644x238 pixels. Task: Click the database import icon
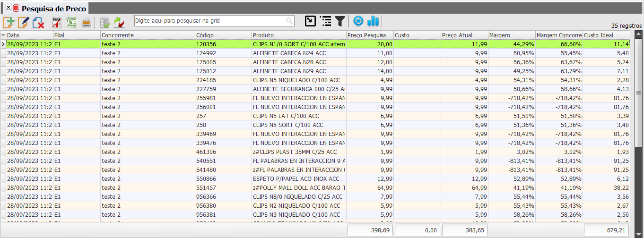(104, 22)
